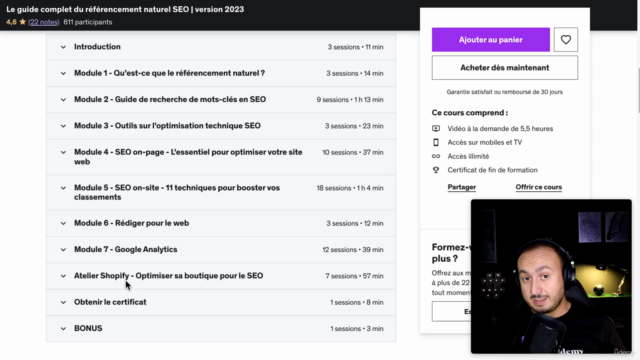
Task: Expand Module 5 SEO on-site chevron
Action: pos(63,188)
